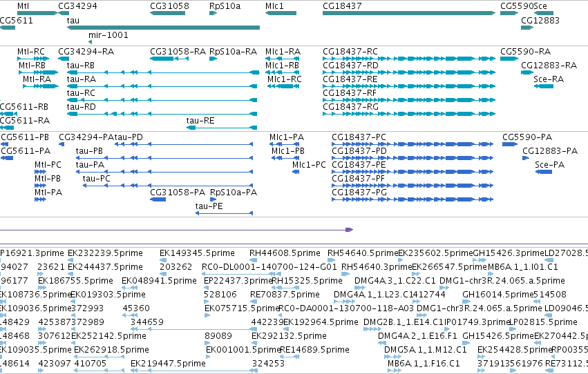Select transcript Mlc1-RA

pos(282,59)
